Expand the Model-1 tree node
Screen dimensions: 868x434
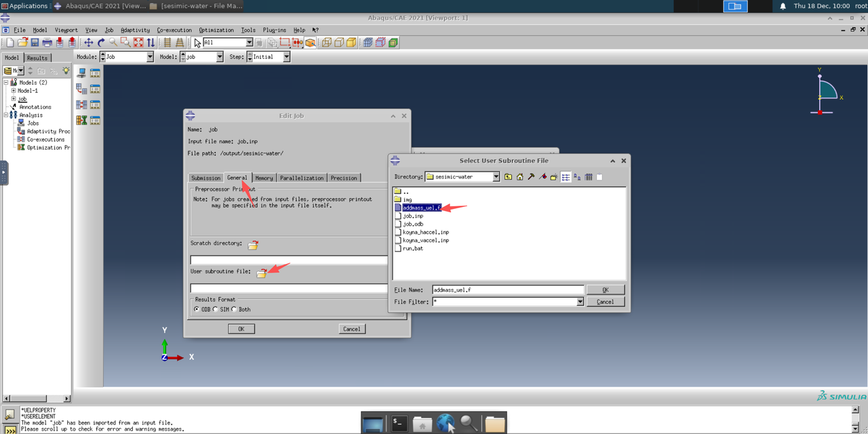click(x=14, y=91)
